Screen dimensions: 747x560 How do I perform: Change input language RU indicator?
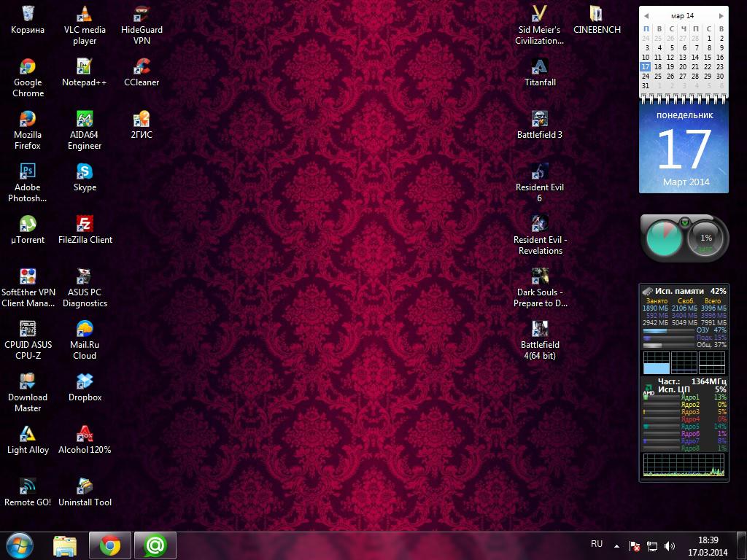(x=597, y=544)
